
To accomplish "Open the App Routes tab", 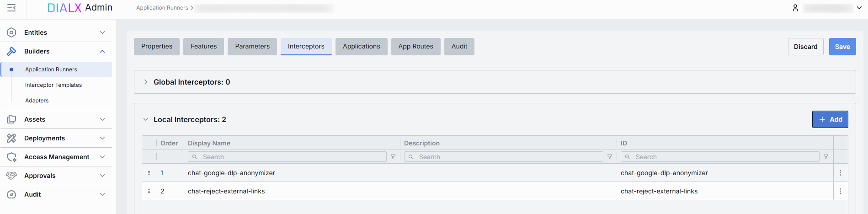I will click(x=415, y=46).
